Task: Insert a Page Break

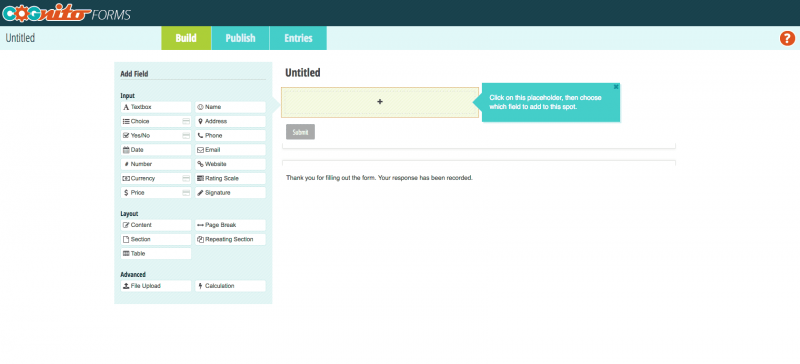Action: pyautogui.click(x=230, y=225)
